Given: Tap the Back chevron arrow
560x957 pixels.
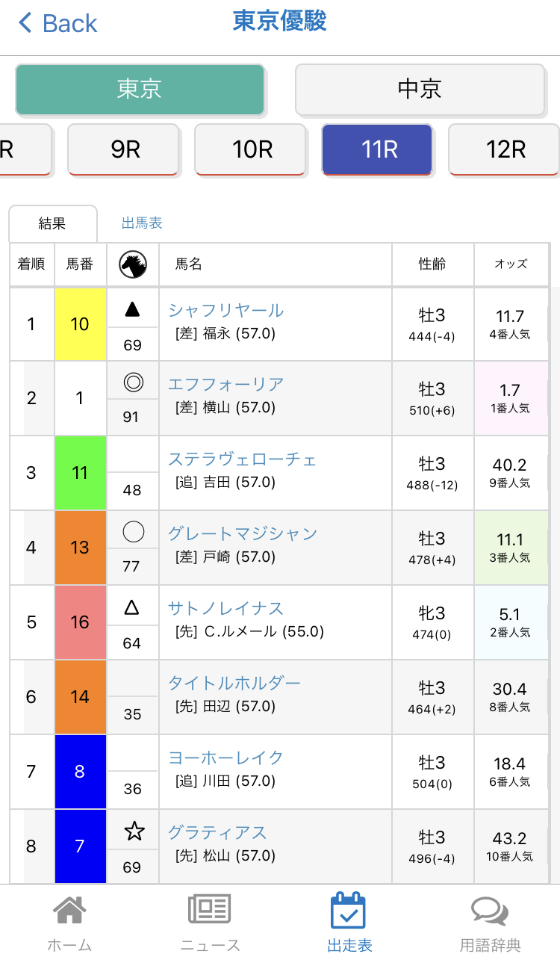Looking at the screenshot, I should [x=25, y=22].
